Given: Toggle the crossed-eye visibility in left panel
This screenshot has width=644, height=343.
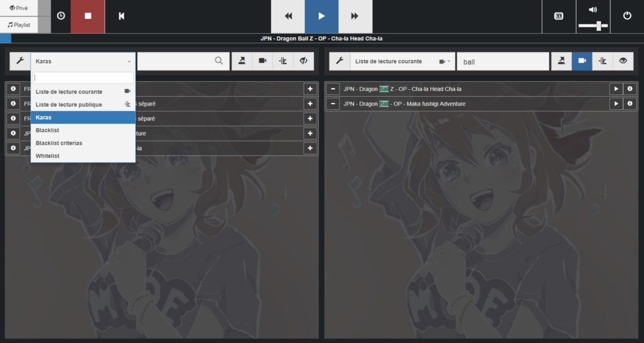Looking at the screenshot, I should 304,61.
